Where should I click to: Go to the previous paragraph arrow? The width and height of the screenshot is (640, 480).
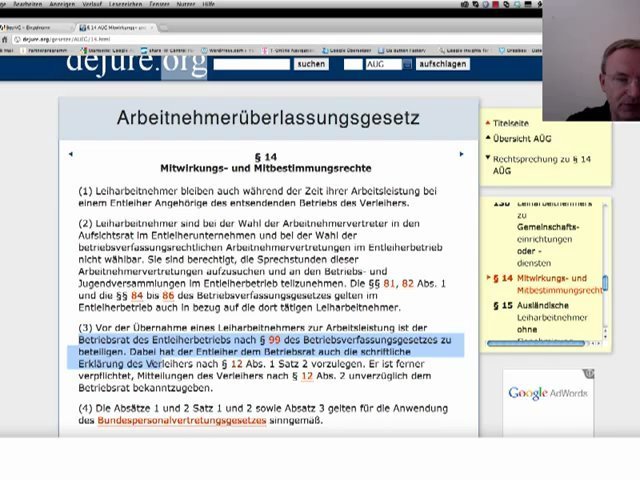point(71,154)
